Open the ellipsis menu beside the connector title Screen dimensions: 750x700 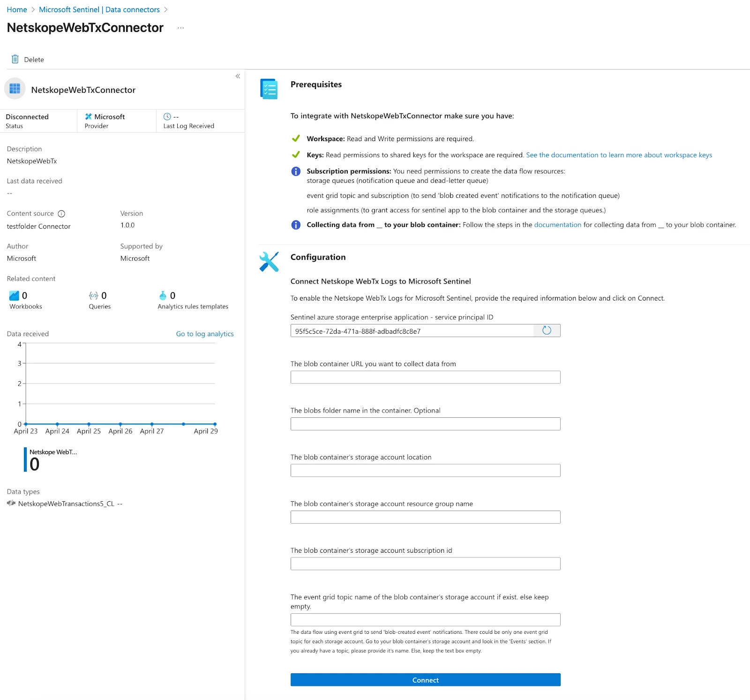[x=181, y=28]
